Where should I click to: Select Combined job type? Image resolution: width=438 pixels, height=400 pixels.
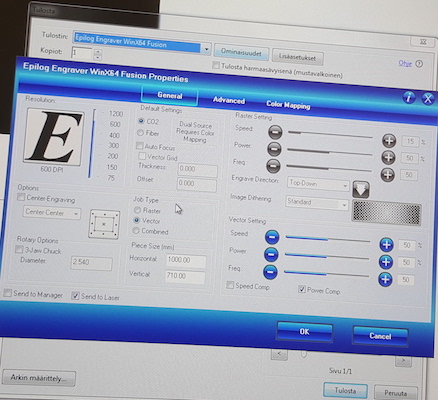tap(136, 230)
